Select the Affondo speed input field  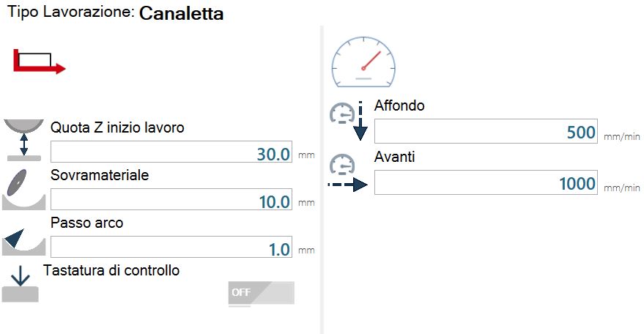(486, 131)
